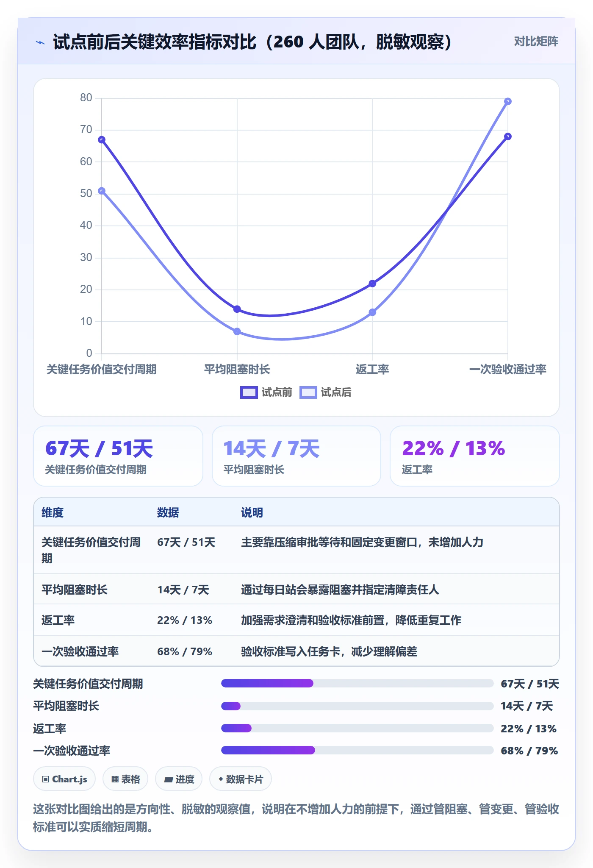Click the chart card title 试点前后关键效率指标对比
Image resolution: width=593 pixels, height=868 pixels.
point(252,42)
